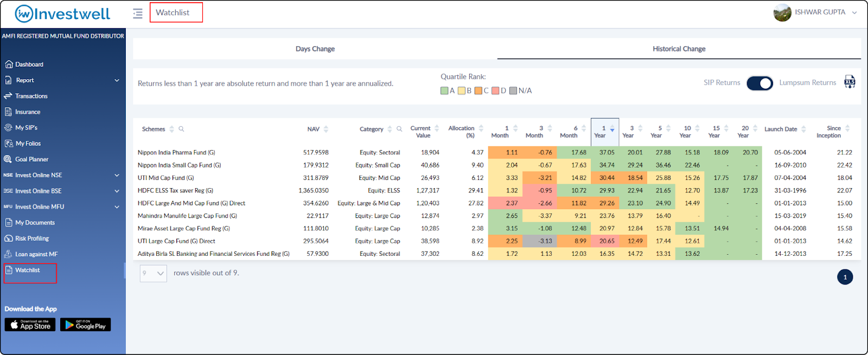Sort by 1 Month returns arrows
Screen dimensions: 868x355
tap(515, 128)
